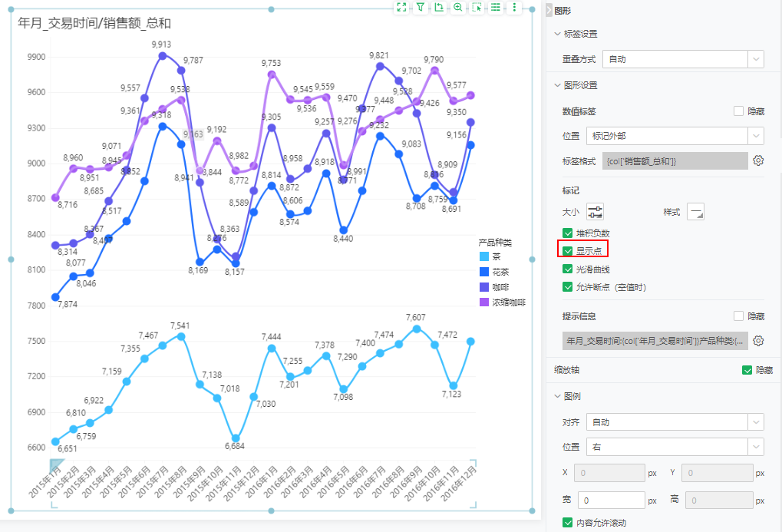Uncheck the 显示点 checkbox
Image resolution: width=782 pixels, height=532 pixels.
point(567,250)
